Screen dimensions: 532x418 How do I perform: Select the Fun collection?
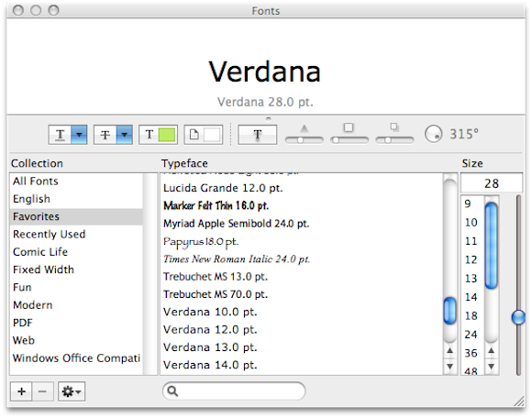point(76,287)
